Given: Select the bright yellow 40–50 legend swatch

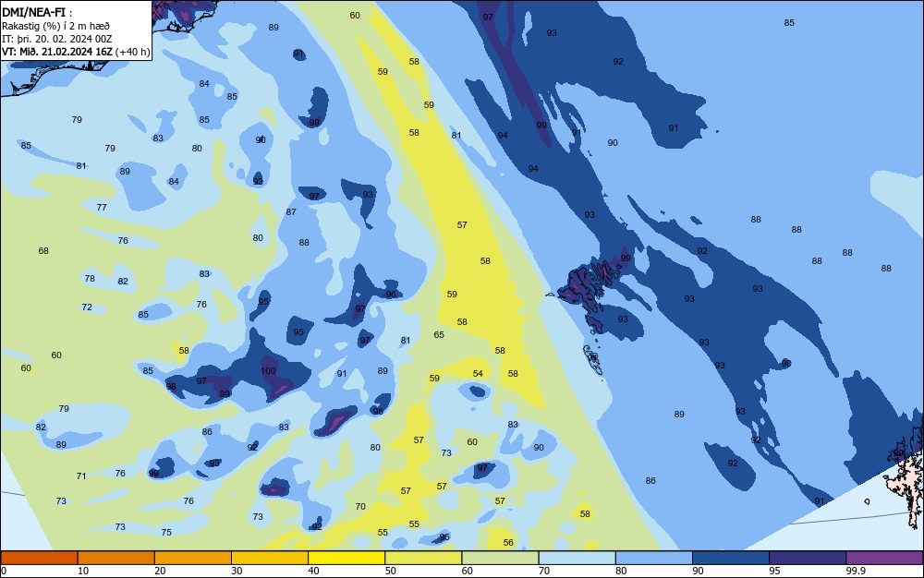Looking at the screenshot, I should 346,558.
